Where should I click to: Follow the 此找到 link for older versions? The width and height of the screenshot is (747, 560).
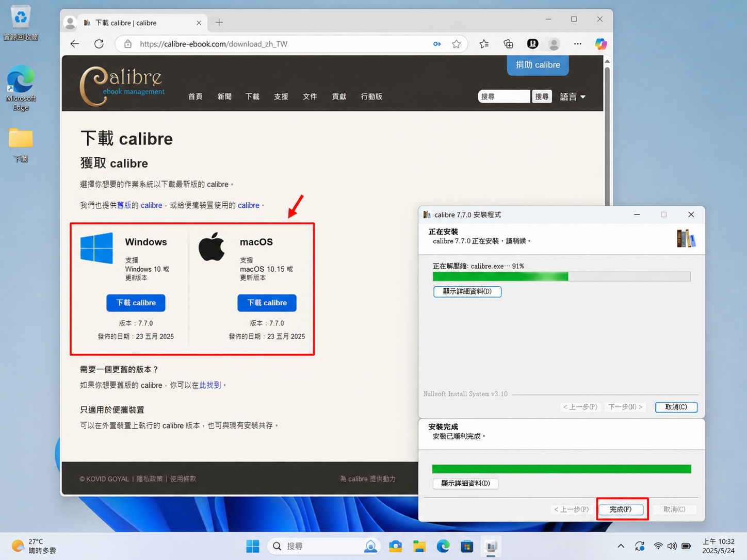(210, 385)
